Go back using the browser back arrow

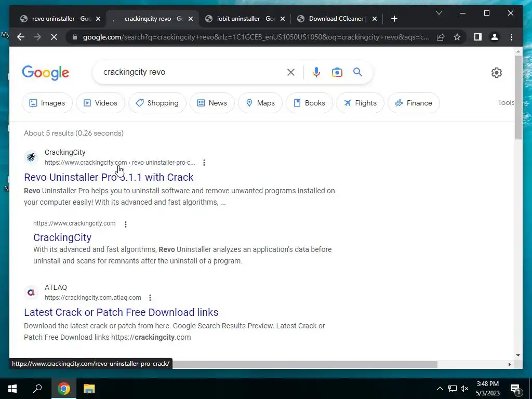(21, 37)
